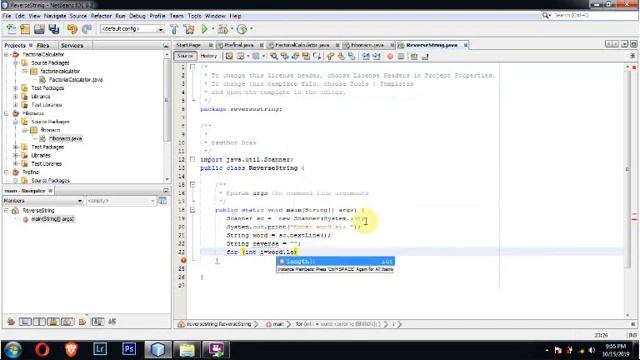Open Opera from the Windows taskbar
This screenshot has width=640, height=360.
click(42, 350)
